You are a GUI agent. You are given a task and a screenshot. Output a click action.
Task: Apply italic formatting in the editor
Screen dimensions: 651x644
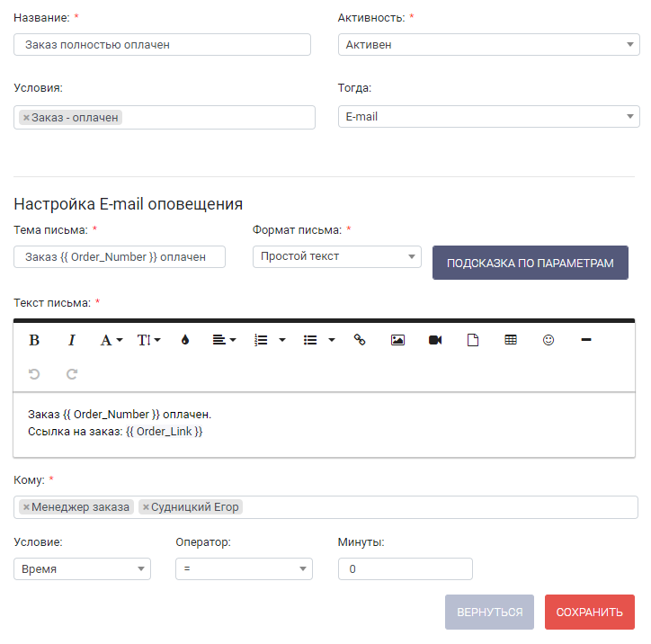pos(71,340)
